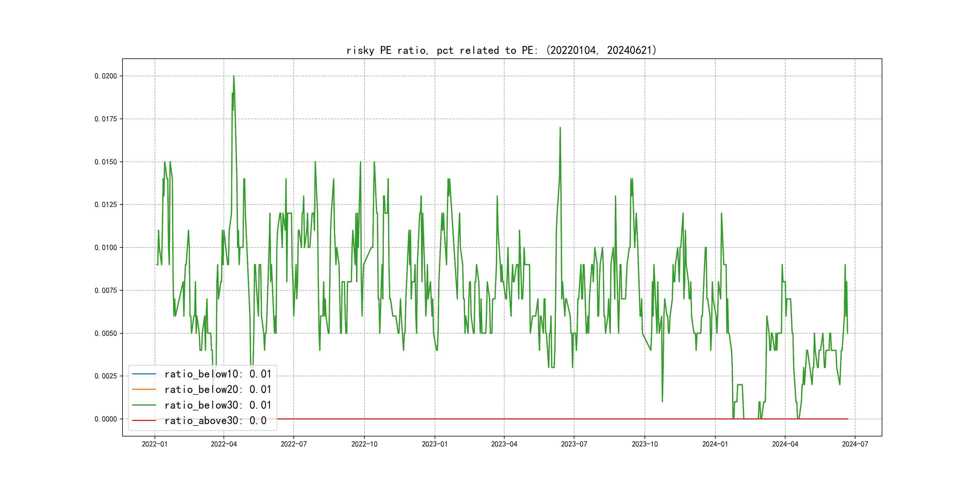
Task: Click the 2022-10 x-axis tick label
Action: [x=364, y=444]
